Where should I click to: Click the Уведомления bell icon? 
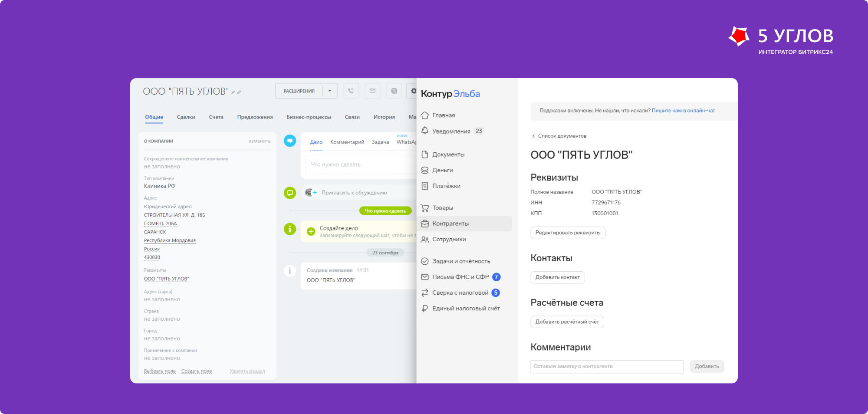pos(425,131)
